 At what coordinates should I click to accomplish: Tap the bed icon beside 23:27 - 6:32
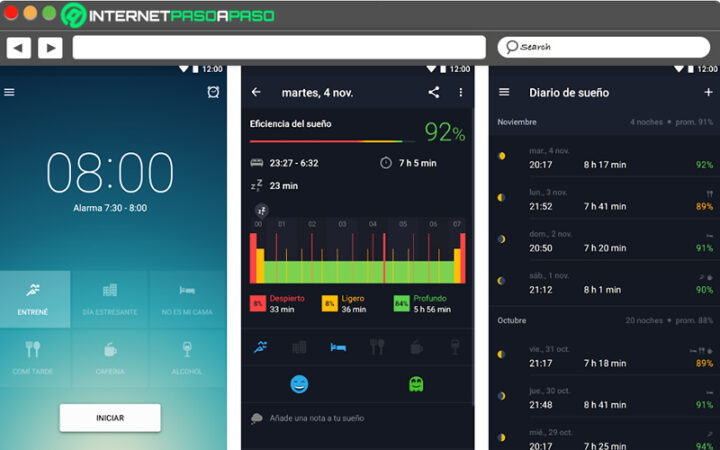(x=257, y=163)
